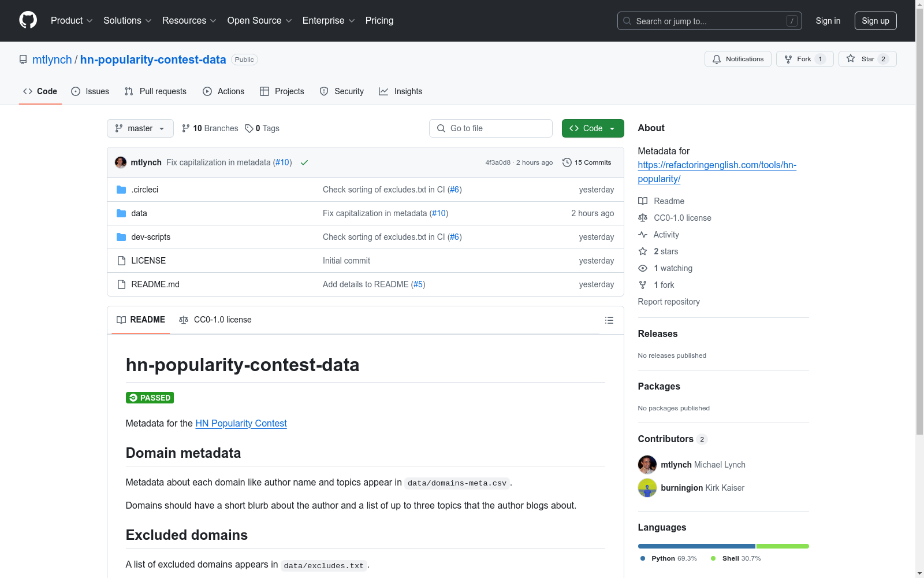The image size is (924, 578).
Task: Open the 10 Branches link
Action: pyautogui.click(x=210, y=128)
